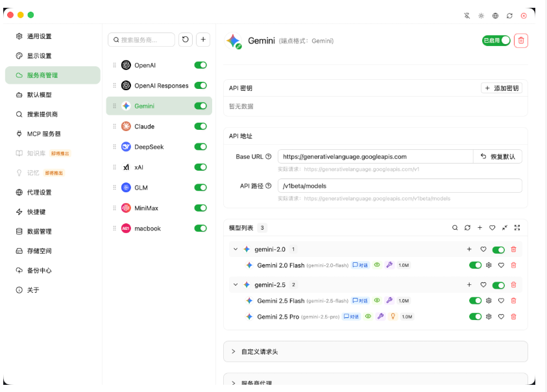
Task: Click the Base URL input field
Action: (x=375, y=156)
